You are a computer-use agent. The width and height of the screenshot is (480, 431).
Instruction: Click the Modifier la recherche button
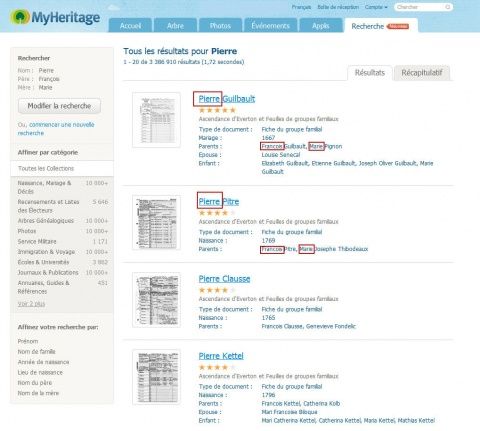tap(59, 106)
